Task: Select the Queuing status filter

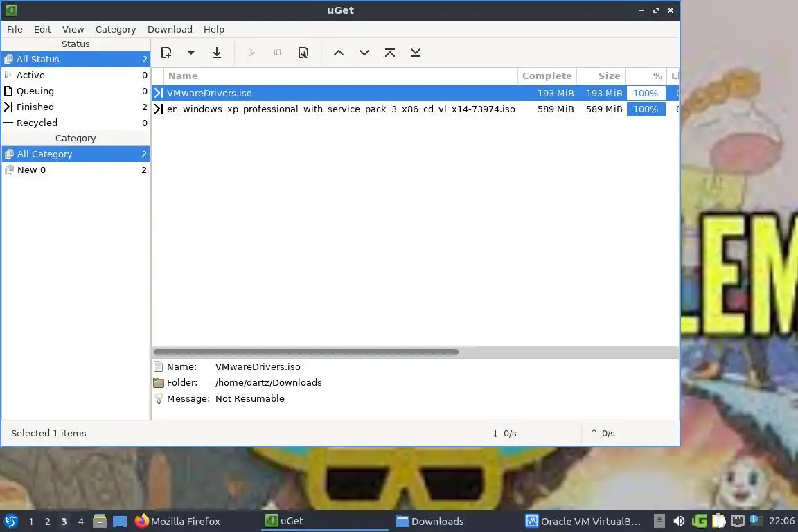Action: 76,91
